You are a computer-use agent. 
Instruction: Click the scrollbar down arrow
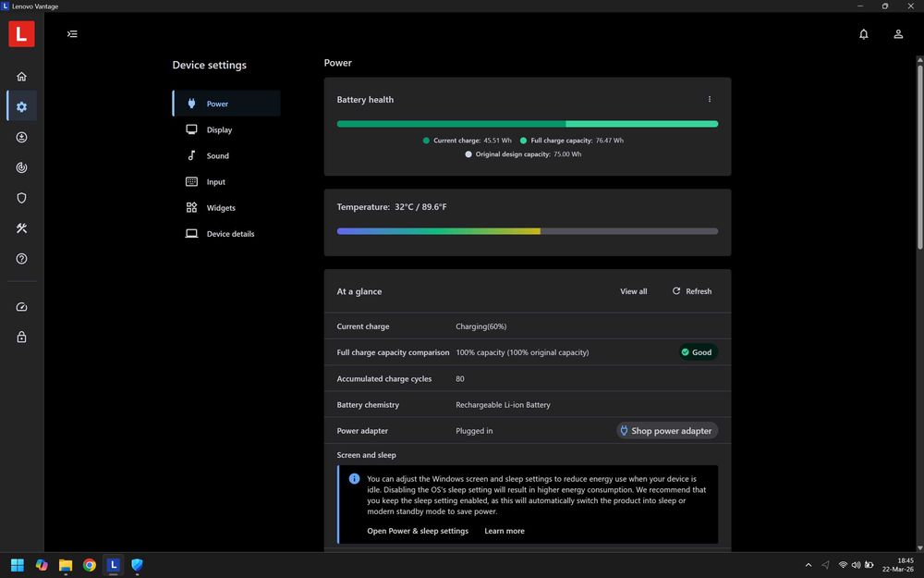coord(920,547)
